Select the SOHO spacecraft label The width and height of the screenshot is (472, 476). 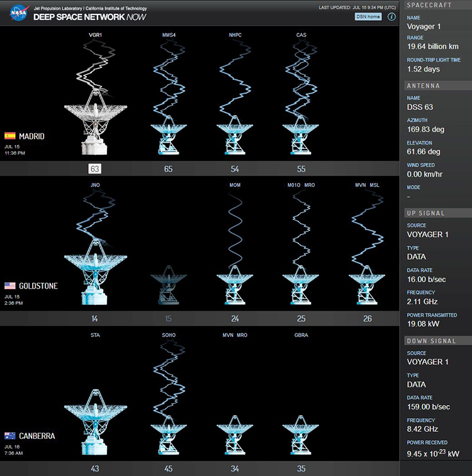click(x=169, y=335)
